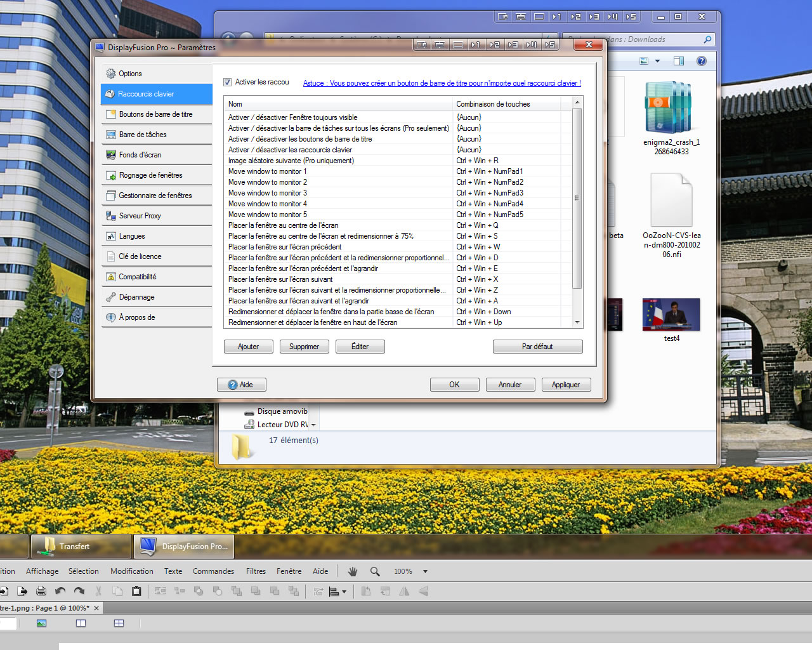Expand the Explorer view mode dropdown arrow

(x=657, y=61)
